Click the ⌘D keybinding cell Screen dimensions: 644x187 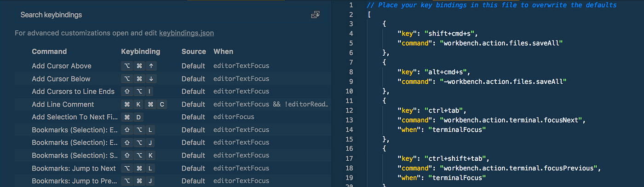click(x=132, y=117)
